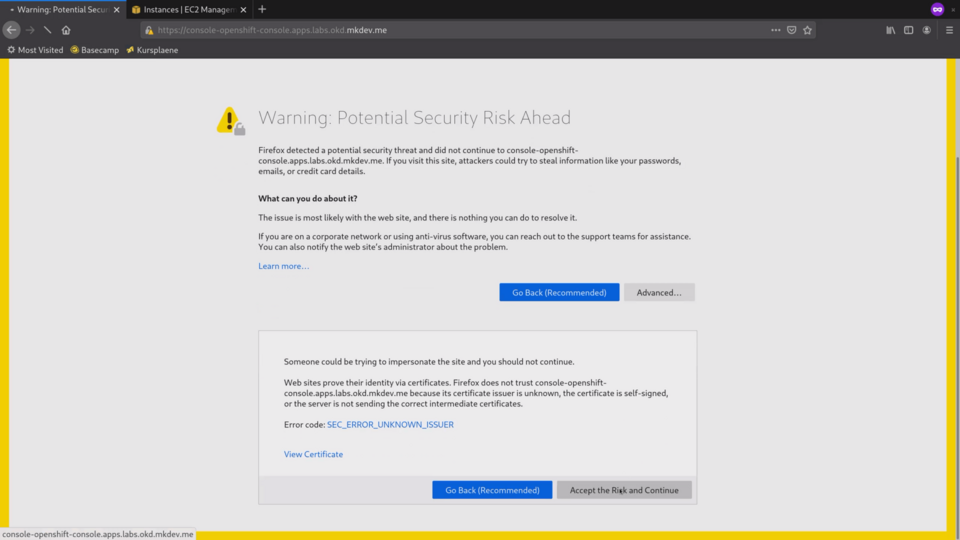Stop loading the page with the toolbar button
The width and height of the screenshot is (960, 540).
click(x=48, y=30)
